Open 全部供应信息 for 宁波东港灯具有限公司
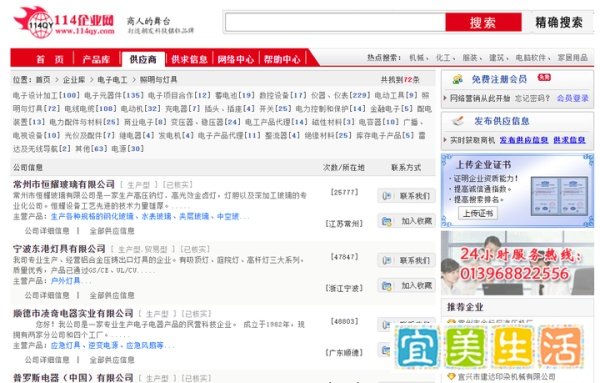Viewport: 600px width, 383px height. click(112, 295)
